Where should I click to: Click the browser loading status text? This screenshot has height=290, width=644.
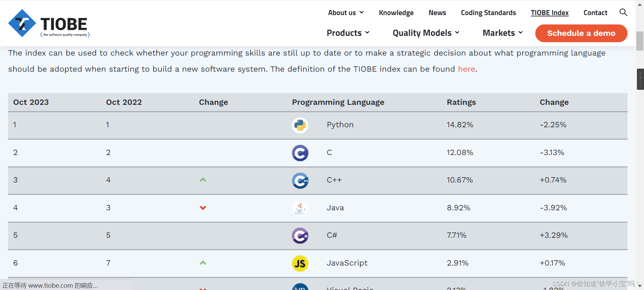click(x=50, y=285)
